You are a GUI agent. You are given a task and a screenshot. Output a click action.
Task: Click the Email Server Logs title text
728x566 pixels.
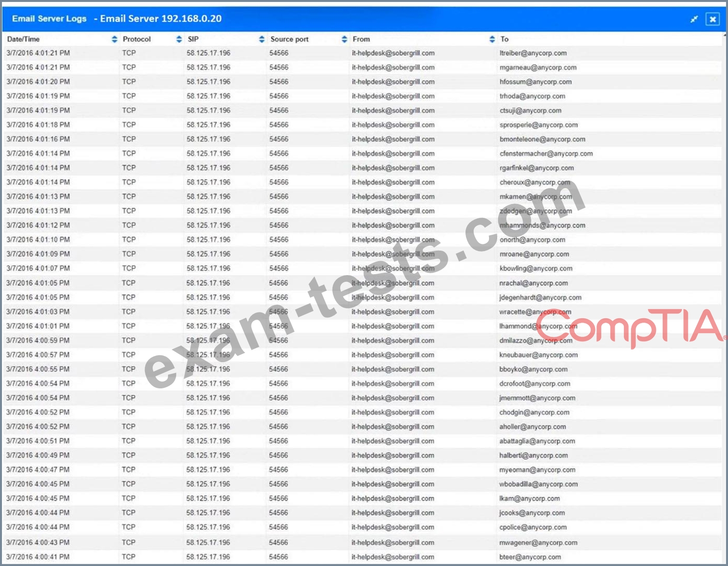click(x=49, y=19)
